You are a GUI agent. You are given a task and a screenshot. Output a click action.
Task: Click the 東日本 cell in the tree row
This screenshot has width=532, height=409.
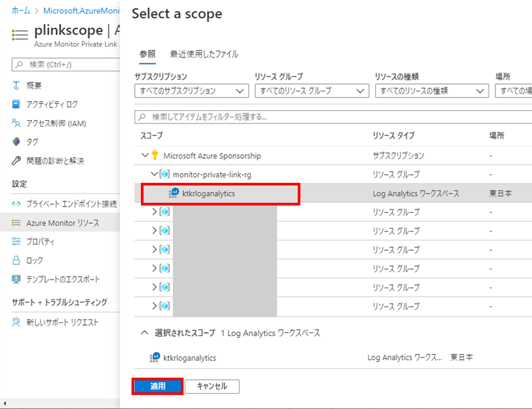[x=501, y=193]
